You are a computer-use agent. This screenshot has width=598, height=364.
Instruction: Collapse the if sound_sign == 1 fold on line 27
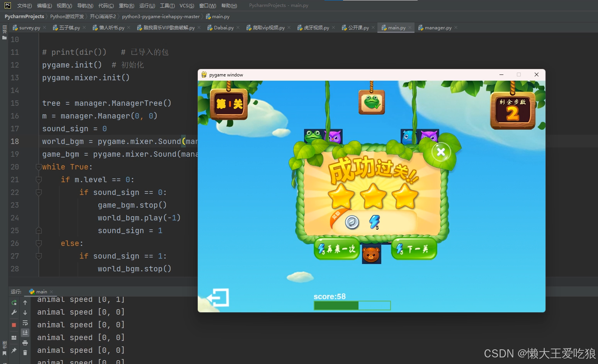pyautogui.click(x=39, y=256)
